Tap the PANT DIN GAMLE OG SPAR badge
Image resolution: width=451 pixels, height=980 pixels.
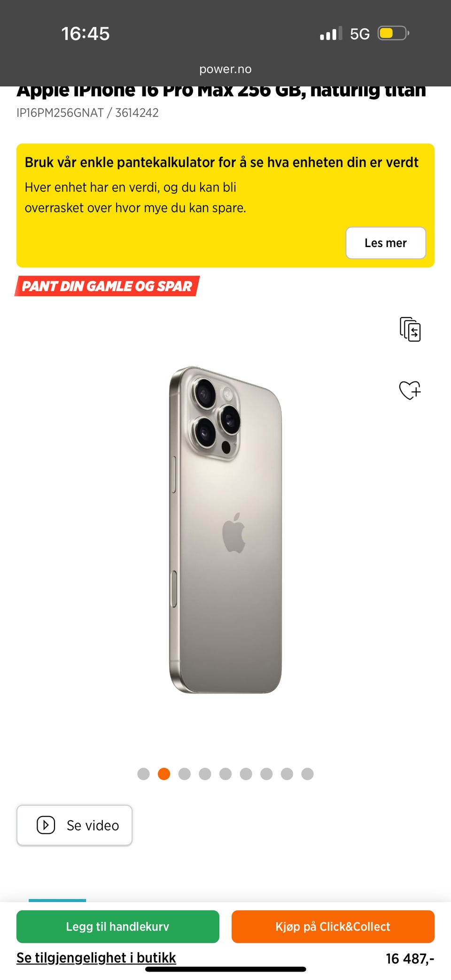click(107, 286)
